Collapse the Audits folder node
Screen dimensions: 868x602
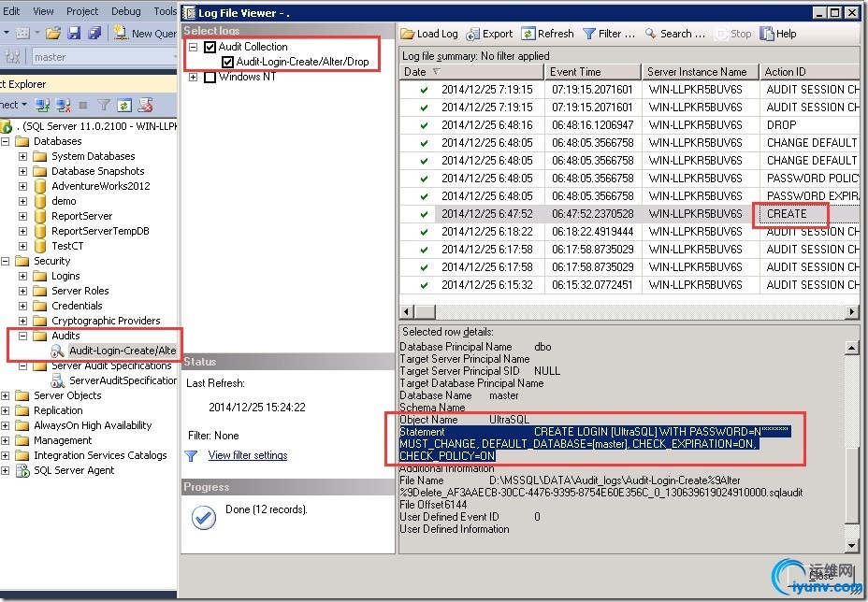pyautogui.click(x=22, y=336)
